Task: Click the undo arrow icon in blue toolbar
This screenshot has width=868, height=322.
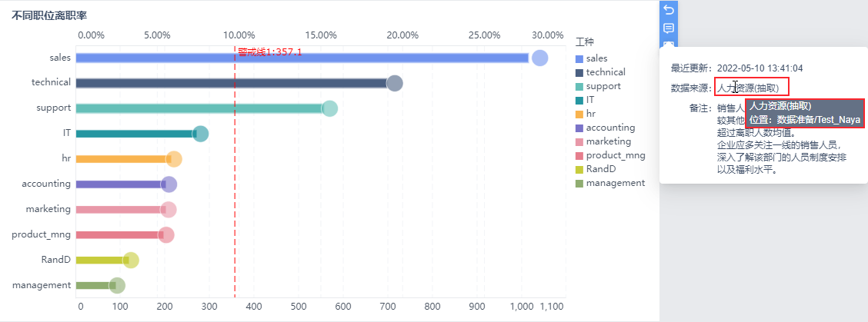Action: pyautogui.click(x=669, y=10)
